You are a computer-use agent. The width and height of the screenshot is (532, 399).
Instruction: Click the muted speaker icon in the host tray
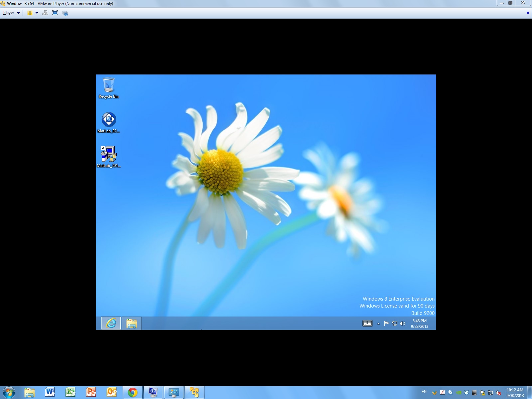pos(498,392)
